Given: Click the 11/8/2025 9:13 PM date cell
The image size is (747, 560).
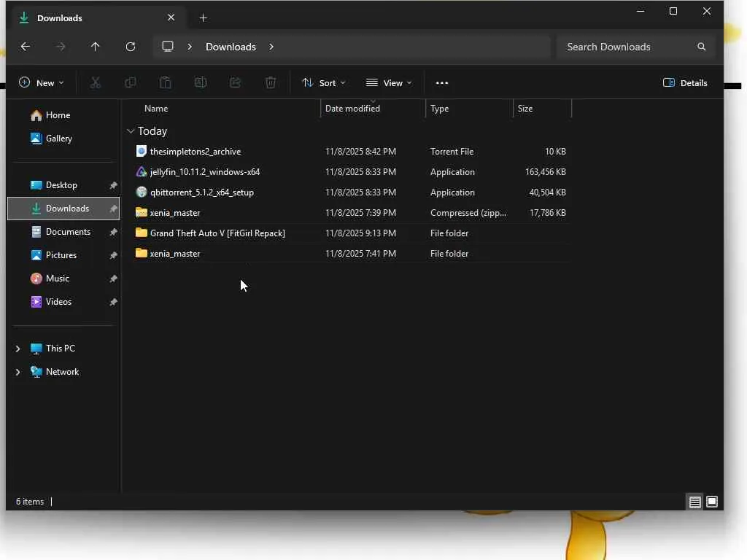Looking at the screenshot, I should pos(360,233).
